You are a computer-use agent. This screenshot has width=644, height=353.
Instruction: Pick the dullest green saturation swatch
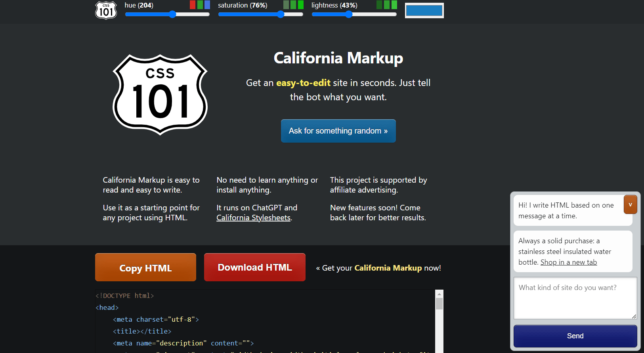pyautogui.click(x=286, y=5)
